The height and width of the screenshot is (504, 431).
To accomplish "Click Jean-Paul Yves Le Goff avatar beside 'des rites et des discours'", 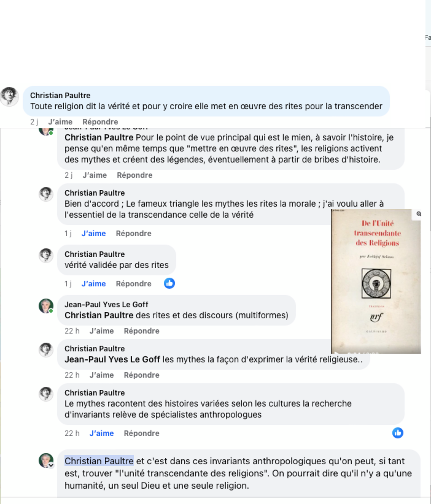I will click(46, 306).
